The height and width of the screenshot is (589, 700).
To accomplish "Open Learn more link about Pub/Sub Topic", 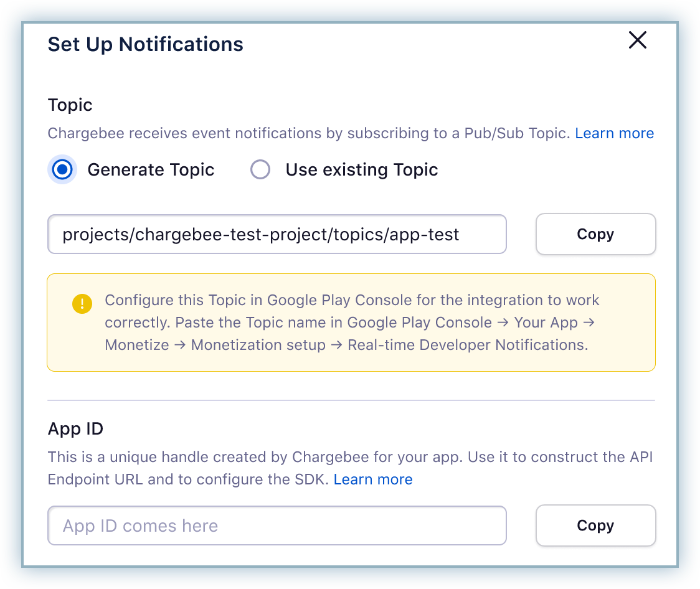I will coord(614,133).
